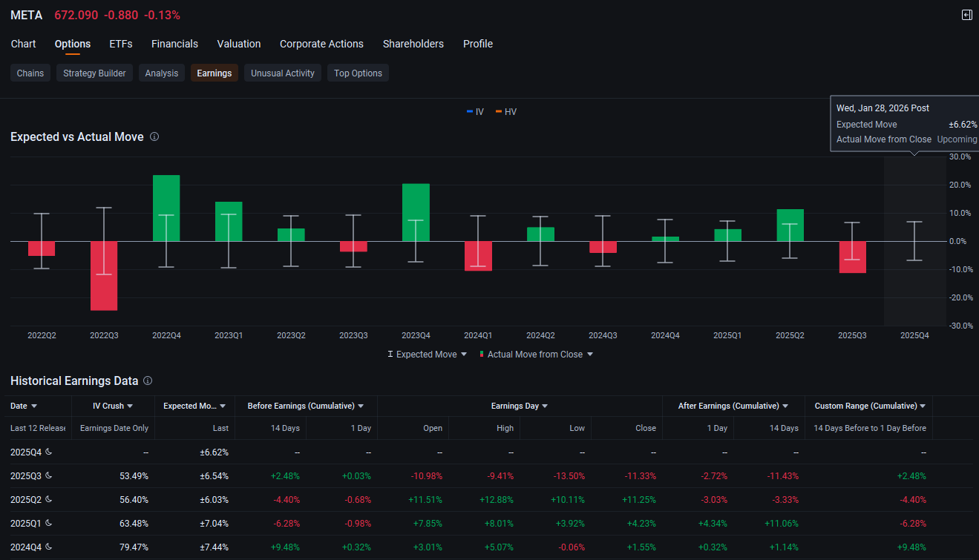Open the ETFs tab
Image resolution: width=979 pixels, height=560 pixels.
121,44
